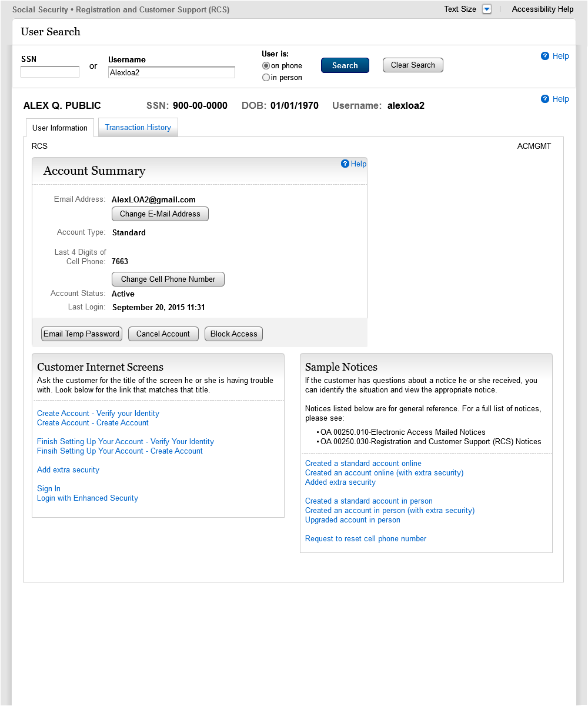Image resolution: width=588 pixels, height=706 pixels.
Task: Open Accessibility Help link
Action: [x=543, y=9]
